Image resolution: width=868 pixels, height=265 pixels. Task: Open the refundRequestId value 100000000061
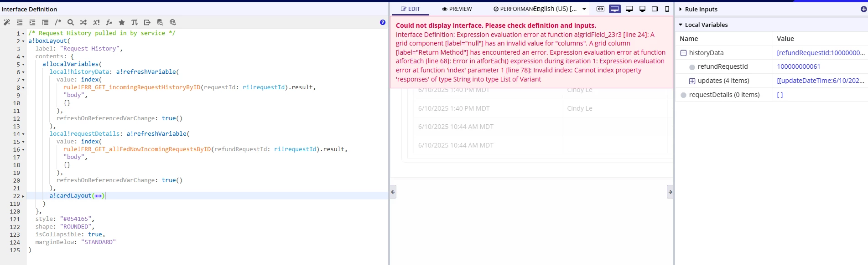point(798,66)
